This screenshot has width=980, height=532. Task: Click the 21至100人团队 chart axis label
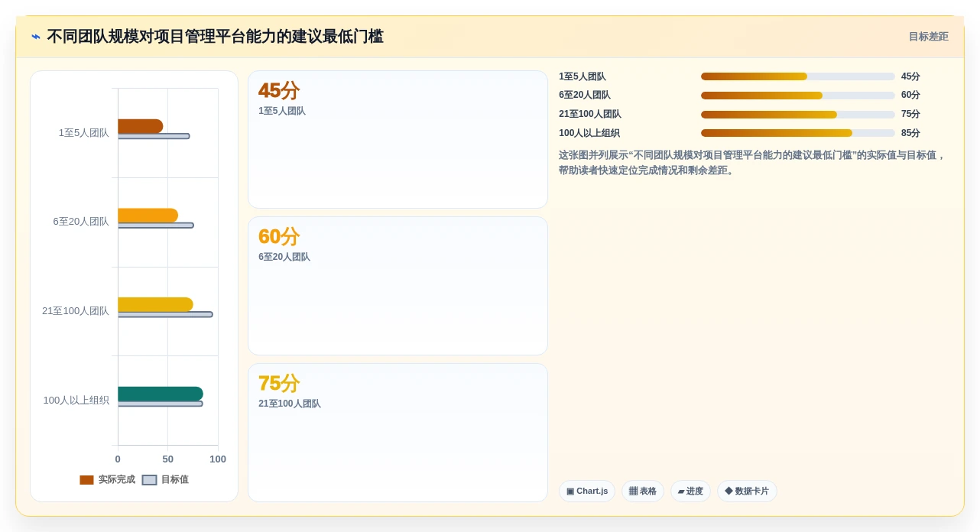pyautogui.click(x=76, y=311)
